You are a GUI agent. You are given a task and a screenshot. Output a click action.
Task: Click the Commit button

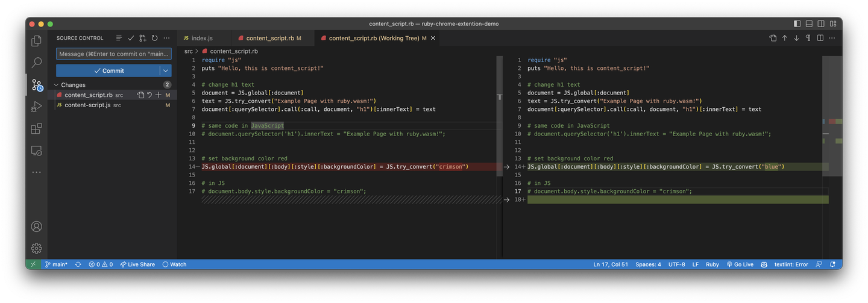tap(108, 70)
